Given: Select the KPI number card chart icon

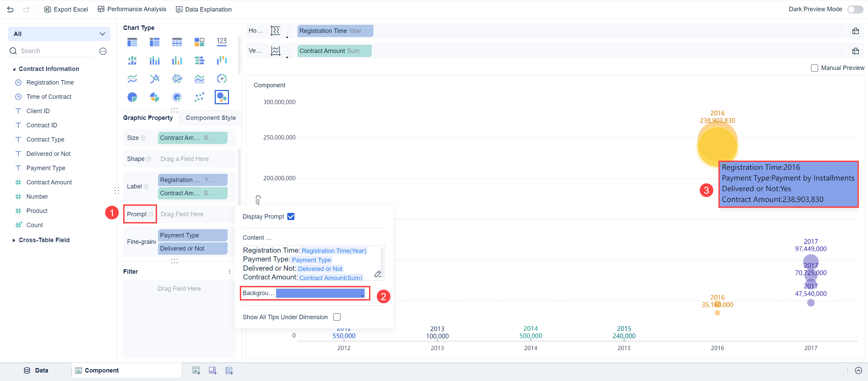Looking at the screenshot, I should click(221, 42).
